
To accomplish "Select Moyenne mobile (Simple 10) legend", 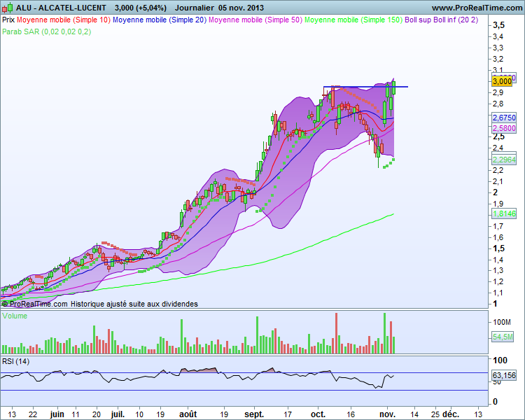I will click(64, 20).
